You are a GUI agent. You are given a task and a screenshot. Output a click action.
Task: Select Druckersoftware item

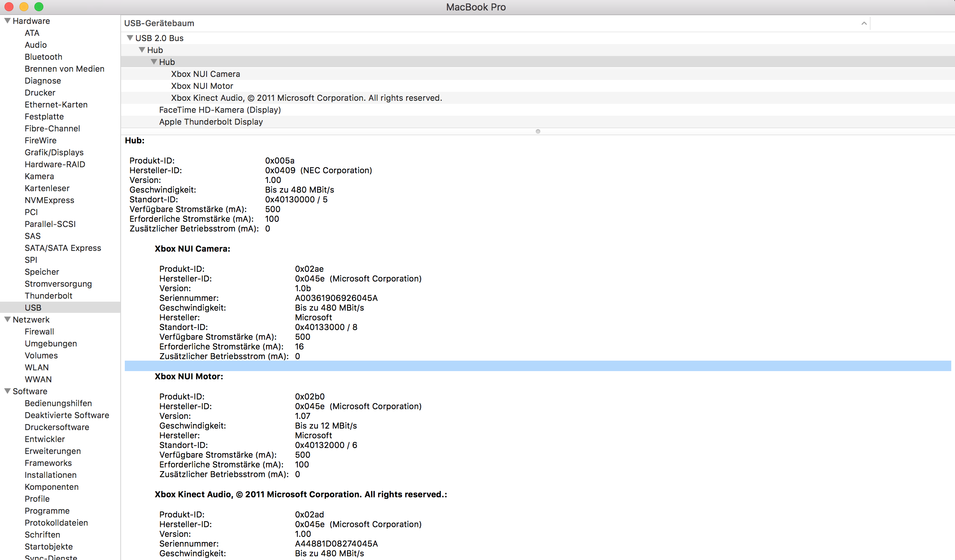(x=57, y=427)
